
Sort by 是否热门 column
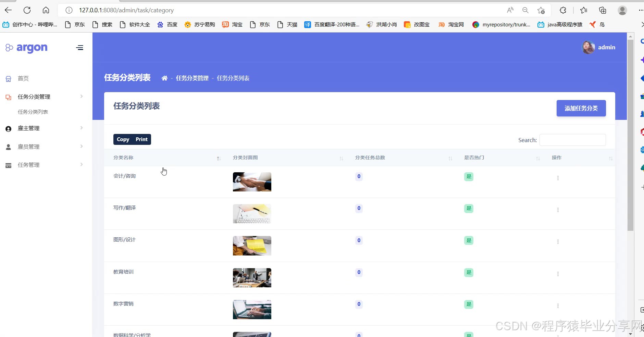(499, 158)
